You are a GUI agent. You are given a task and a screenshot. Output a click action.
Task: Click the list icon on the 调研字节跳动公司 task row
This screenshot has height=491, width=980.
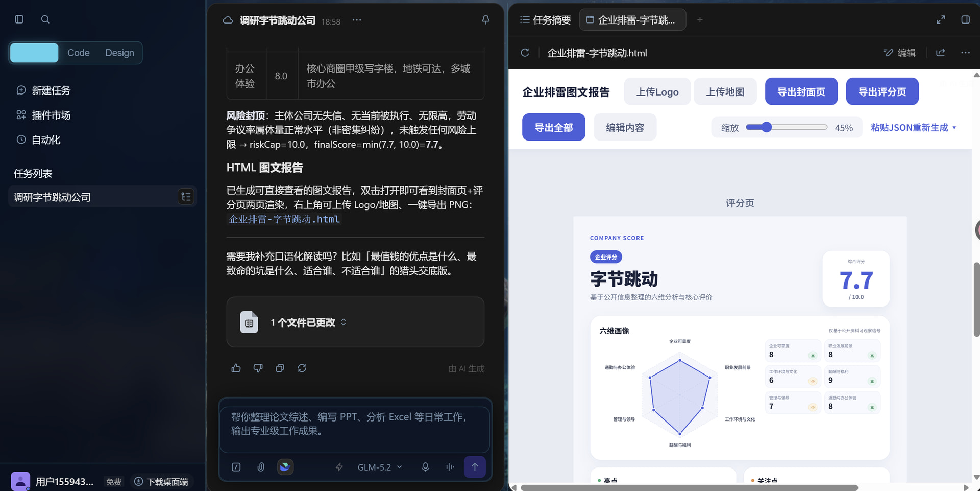186,197
